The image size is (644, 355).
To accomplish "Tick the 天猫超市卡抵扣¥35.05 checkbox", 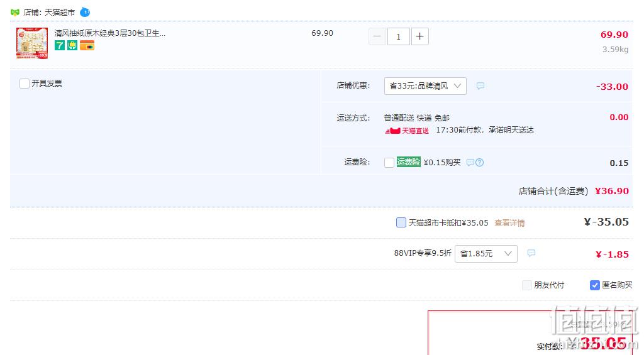I will click(401, 222).
